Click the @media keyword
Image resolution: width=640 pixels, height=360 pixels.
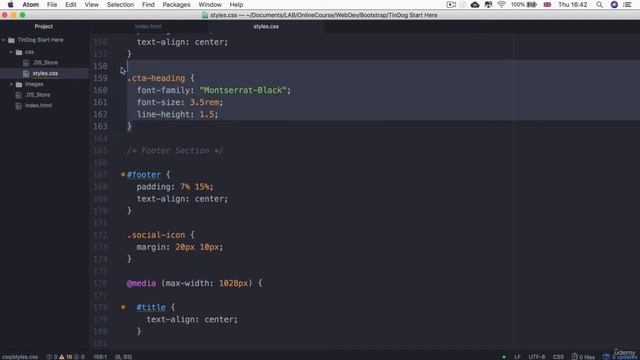click(x=141, y=283)
